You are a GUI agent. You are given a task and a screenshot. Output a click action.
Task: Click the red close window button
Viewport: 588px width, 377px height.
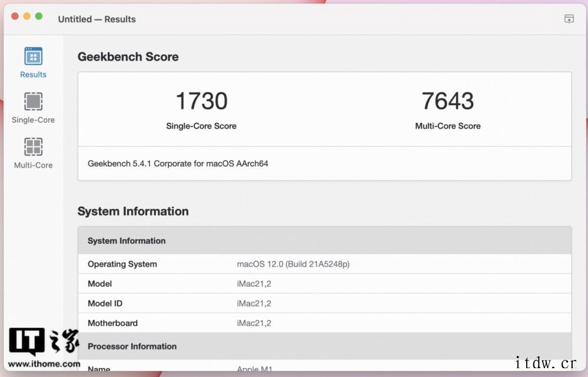point(15,16)
